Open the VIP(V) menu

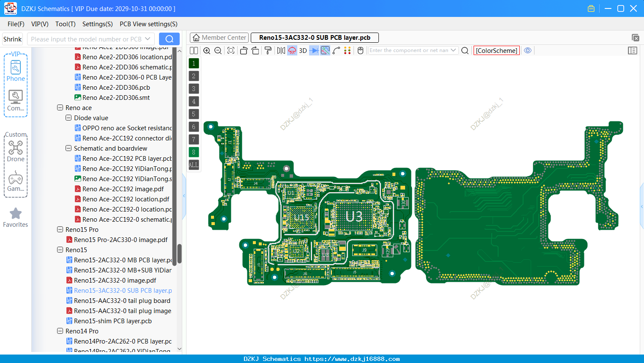(40, 24)
